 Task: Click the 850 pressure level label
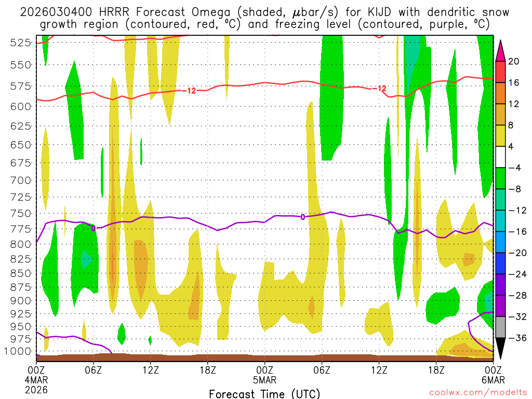(x=21, y=273)
